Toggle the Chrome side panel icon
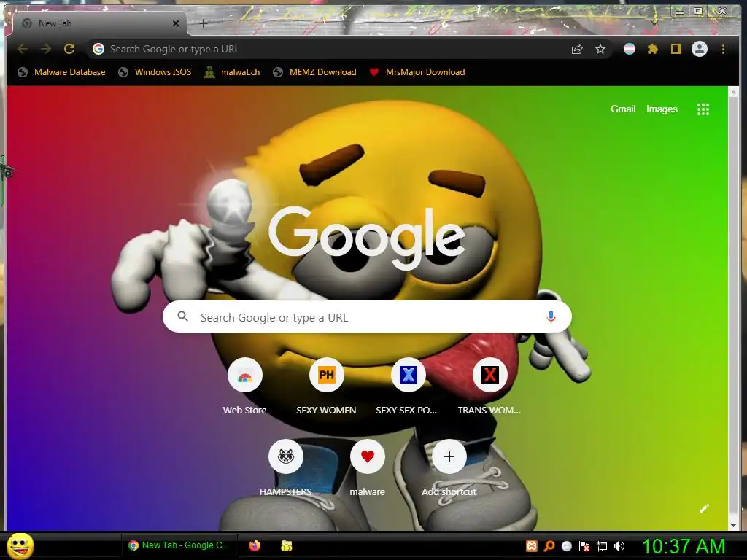The image size is (747, 560). coord(676,49)
